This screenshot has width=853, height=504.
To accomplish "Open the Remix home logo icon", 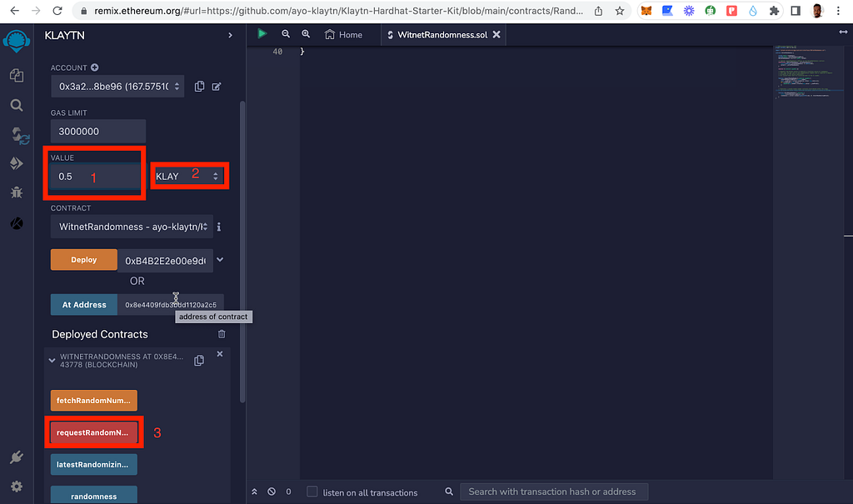I will (17, 41).
